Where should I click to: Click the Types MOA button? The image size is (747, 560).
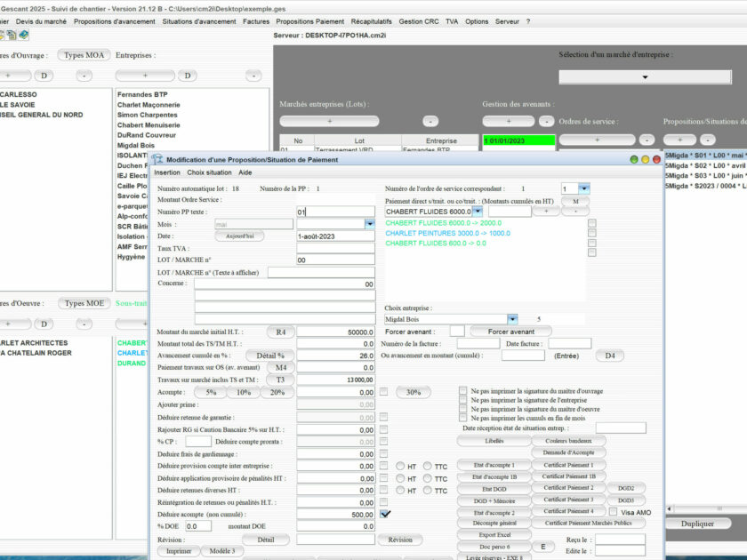click(84, 55)
